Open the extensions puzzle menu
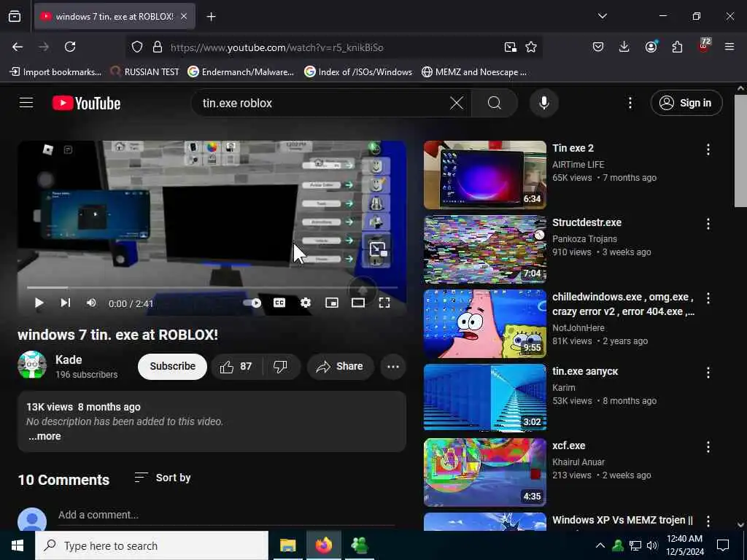 [677, 47]
